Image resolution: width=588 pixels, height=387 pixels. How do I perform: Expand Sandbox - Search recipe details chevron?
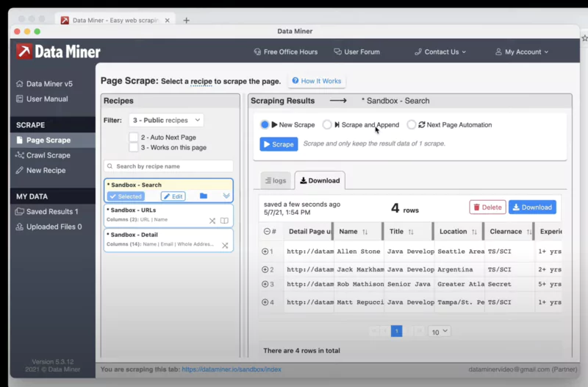226,196
